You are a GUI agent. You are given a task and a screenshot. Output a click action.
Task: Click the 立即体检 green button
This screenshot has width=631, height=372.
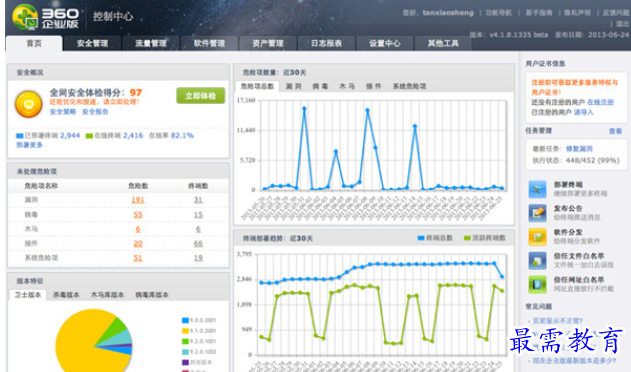[x=200, y=96]
